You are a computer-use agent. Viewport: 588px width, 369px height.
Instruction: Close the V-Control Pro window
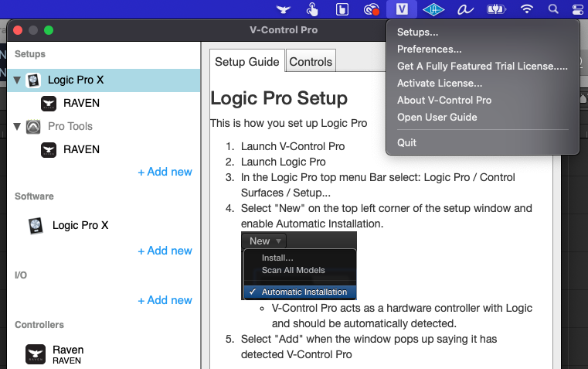click(18, 30)
